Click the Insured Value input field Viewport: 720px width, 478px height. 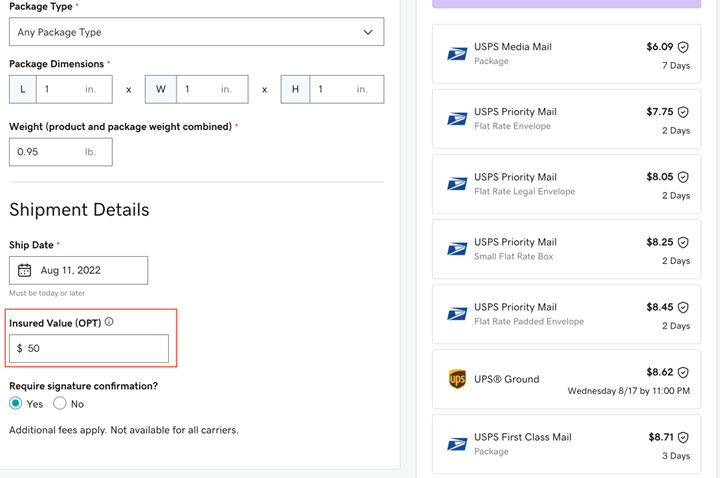tap(95, 349)
